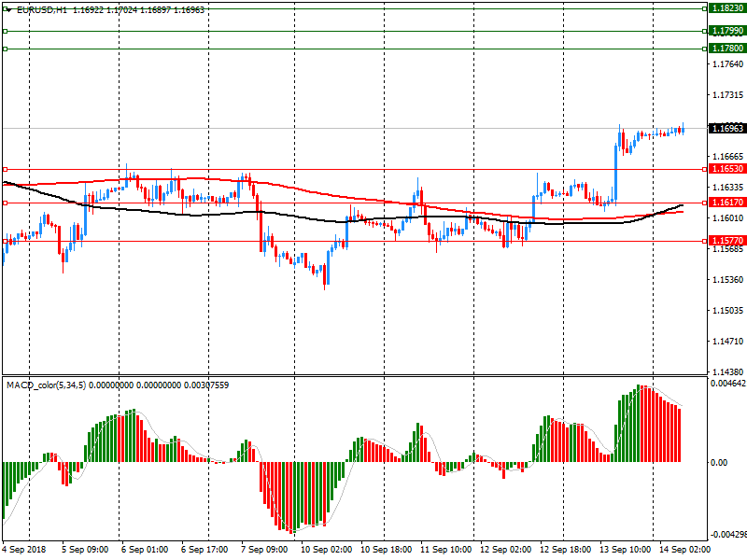The image size is (747, 560).
Task: Click the 1.15035 price axis label
Action: click(x=727, y=310)
